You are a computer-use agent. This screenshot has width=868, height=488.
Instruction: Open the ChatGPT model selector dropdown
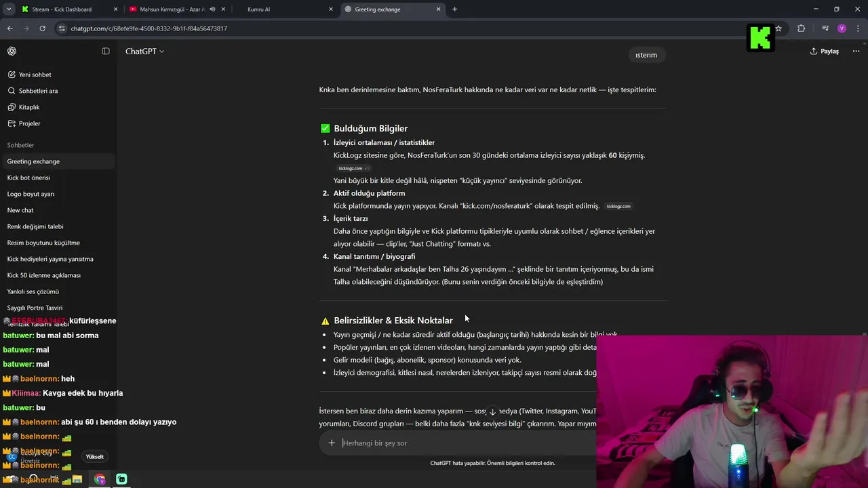[x=144, y=52]
